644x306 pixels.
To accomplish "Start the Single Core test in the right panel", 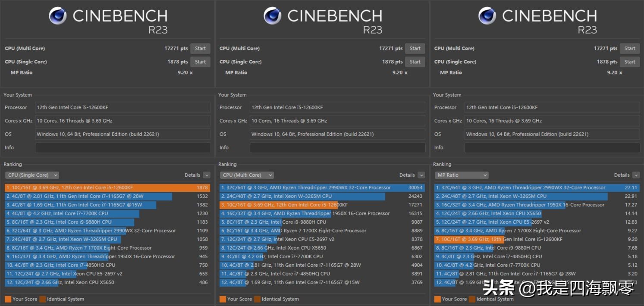I will tap(629, 62).
